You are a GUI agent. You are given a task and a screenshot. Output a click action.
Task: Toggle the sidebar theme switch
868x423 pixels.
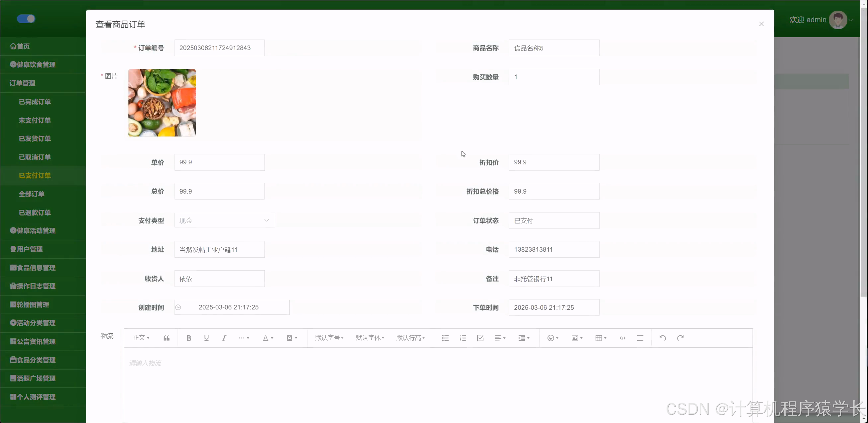tap(26, 19)
